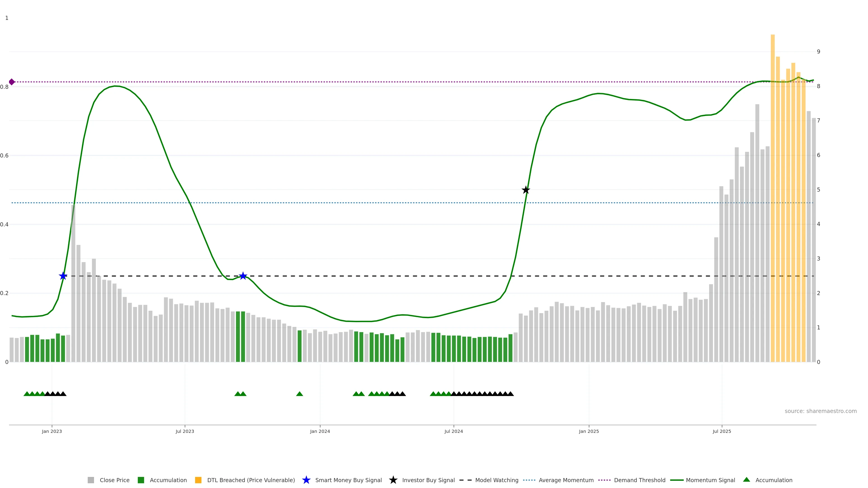Click the green square Accumulation legend icon
This screenshot has height=488, width=868.
click(x=141, y=480)
